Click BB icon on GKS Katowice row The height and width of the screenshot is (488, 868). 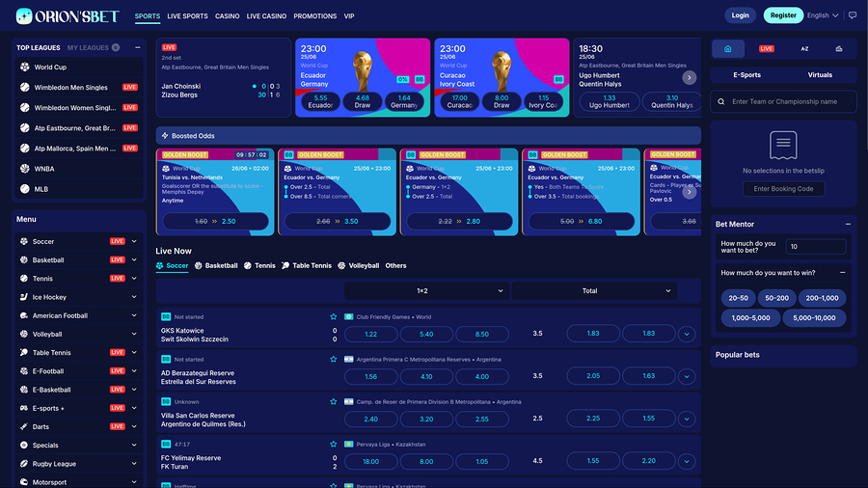[x=166, y=317]
